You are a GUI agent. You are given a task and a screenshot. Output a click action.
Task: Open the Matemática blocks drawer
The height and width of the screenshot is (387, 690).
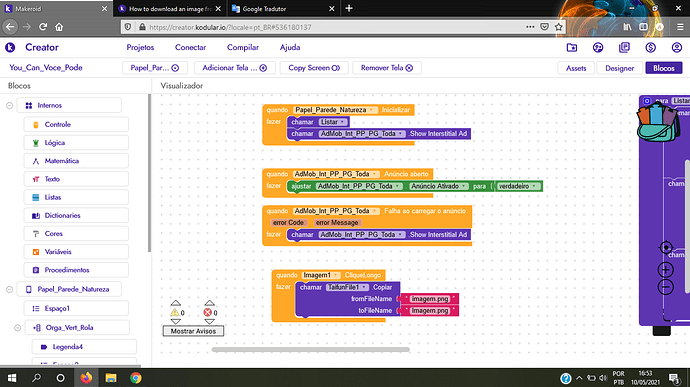pos(76,161)
